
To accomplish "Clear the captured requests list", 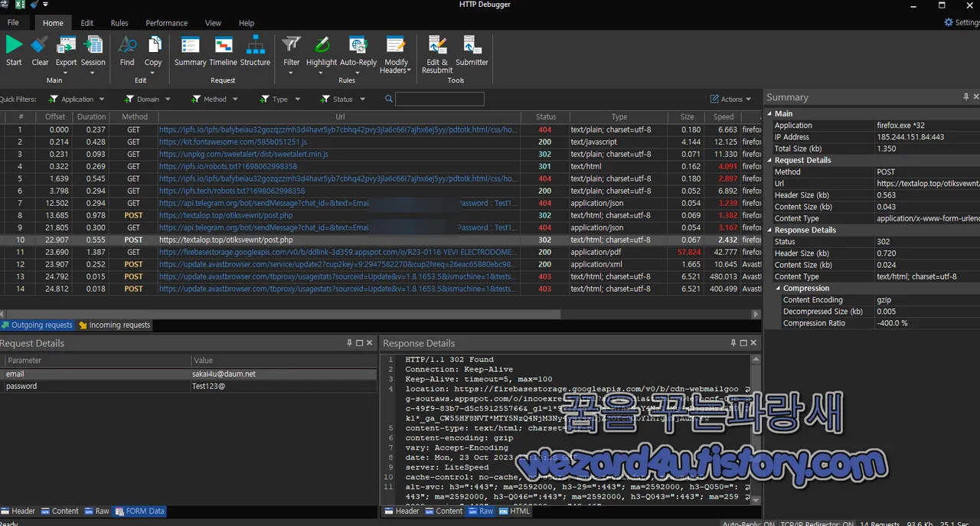I will click(x=39, y=54).
